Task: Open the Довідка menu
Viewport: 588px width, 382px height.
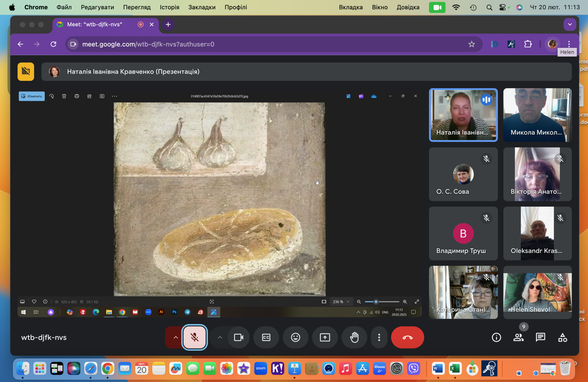Action: coord(408,7)
